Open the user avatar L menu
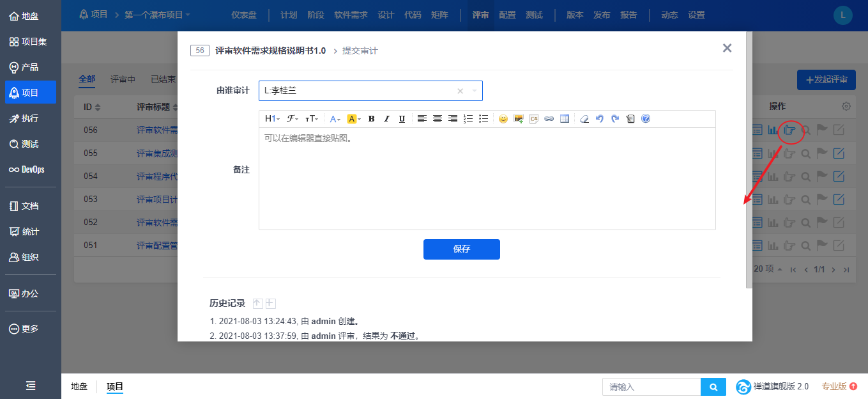The height and width of the screenshot is (399, 868). coord(843,15)
